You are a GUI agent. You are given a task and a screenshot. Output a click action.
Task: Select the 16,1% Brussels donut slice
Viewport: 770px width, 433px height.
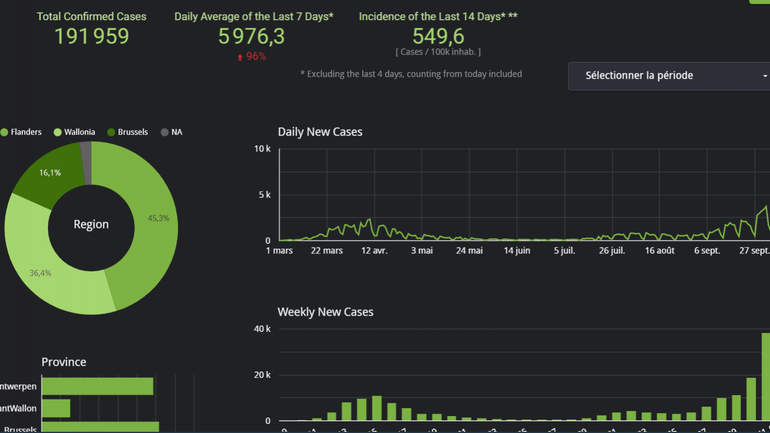tap(48, 173)
